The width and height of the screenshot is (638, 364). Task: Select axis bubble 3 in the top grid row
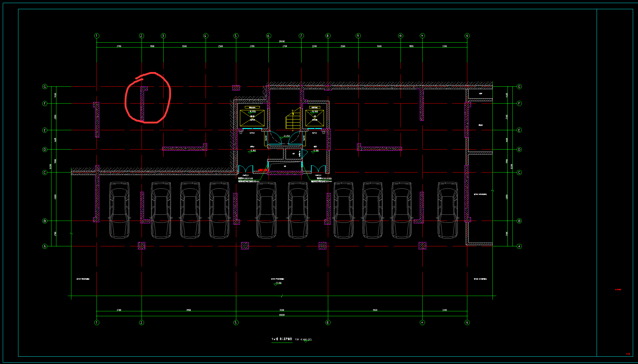click(163, 36)
